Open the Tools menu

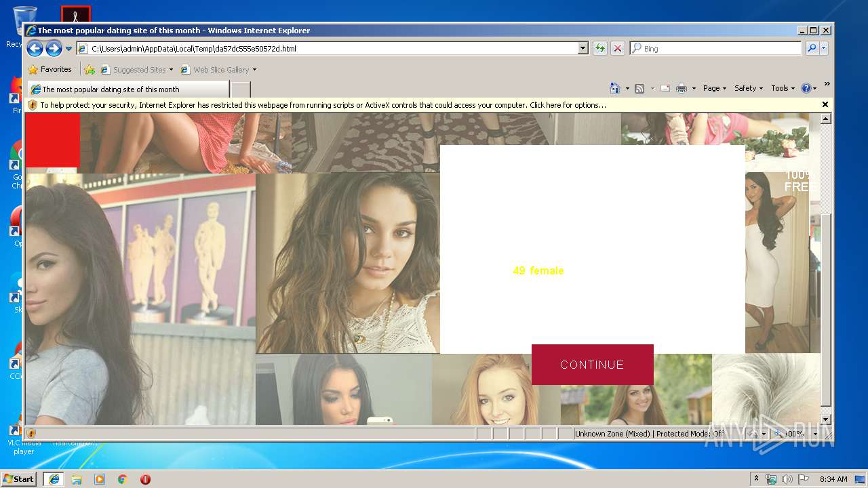coord(783,88)
